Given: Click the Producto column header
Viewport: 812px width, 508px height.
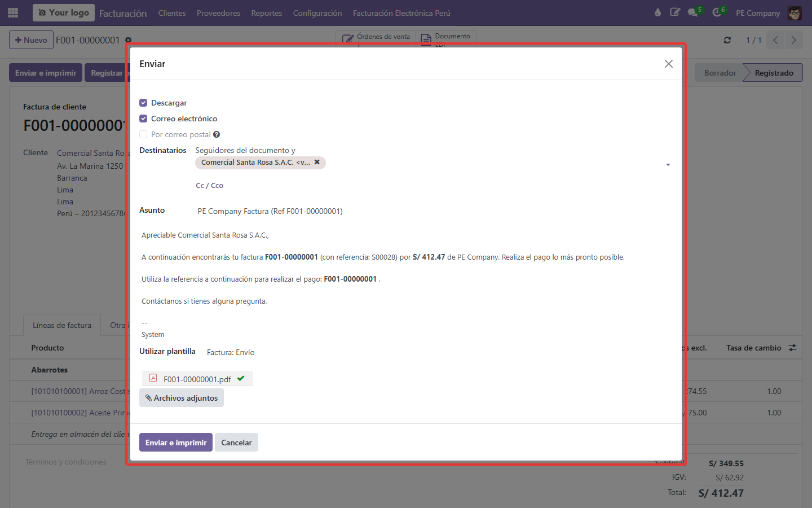Looking at the screenshot, I should click(47, 348).
